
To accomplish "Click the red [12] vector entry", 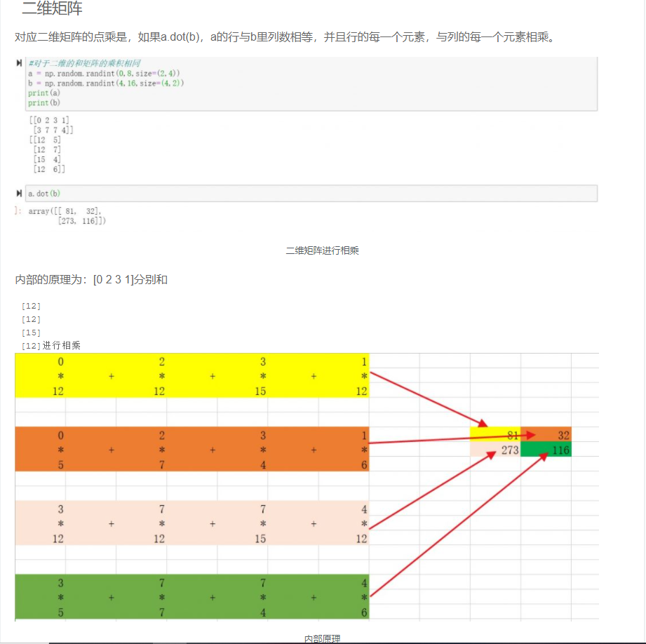I will 25,305.
